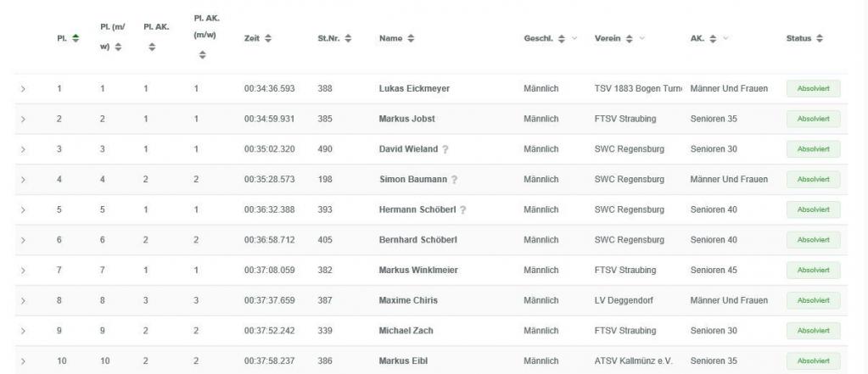The height and width of the screenshot is (374, 868).
Task: Click the help icon next to Simon Baumann
Action: [x=454, y=180]
